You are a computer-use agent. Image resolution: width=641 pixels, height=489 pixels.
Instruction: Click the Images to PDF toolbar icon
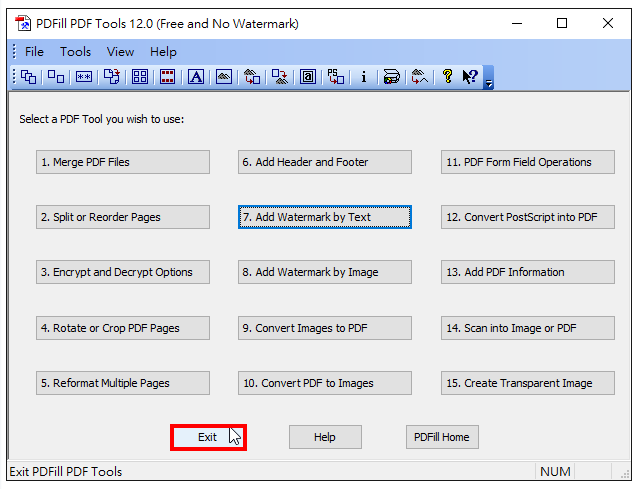point(252,76)
